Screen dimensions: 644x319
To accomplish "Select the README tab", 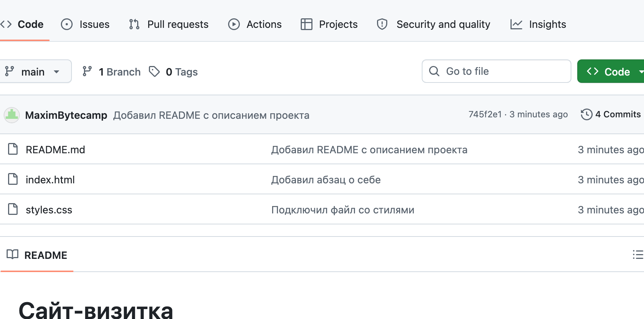I will coord(37,255).
